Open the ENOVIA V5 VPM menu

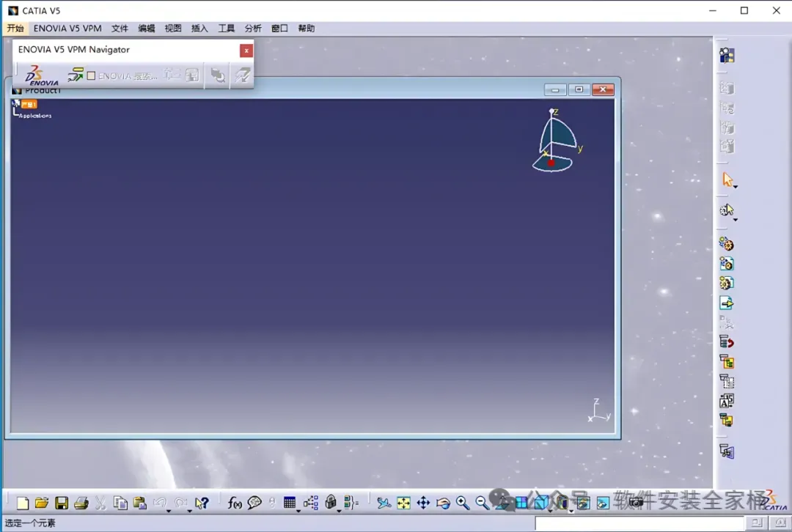[67, 29]
